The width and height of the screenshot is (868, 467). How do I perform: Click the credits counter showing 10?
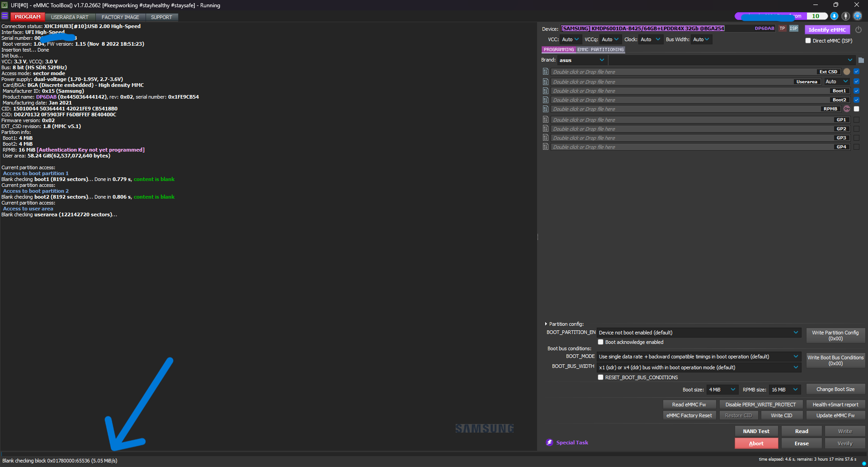coord(816,16)
